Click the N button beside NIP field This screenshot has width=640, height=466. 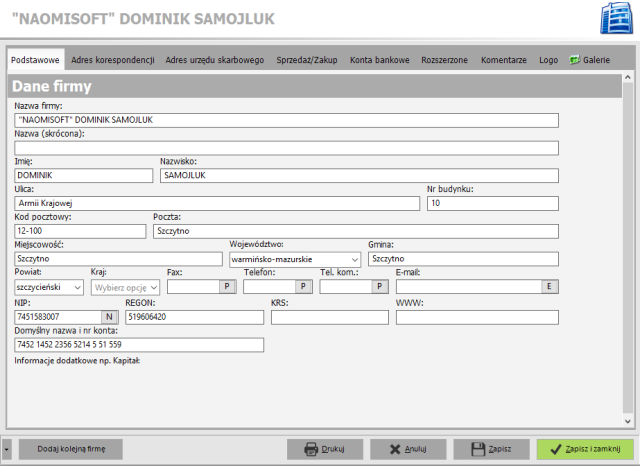point(109,317)
